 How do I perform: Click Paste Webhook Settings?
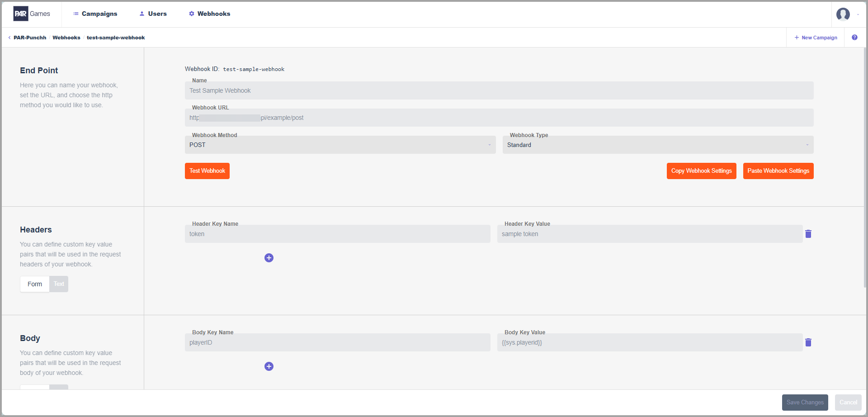[778, 171]
